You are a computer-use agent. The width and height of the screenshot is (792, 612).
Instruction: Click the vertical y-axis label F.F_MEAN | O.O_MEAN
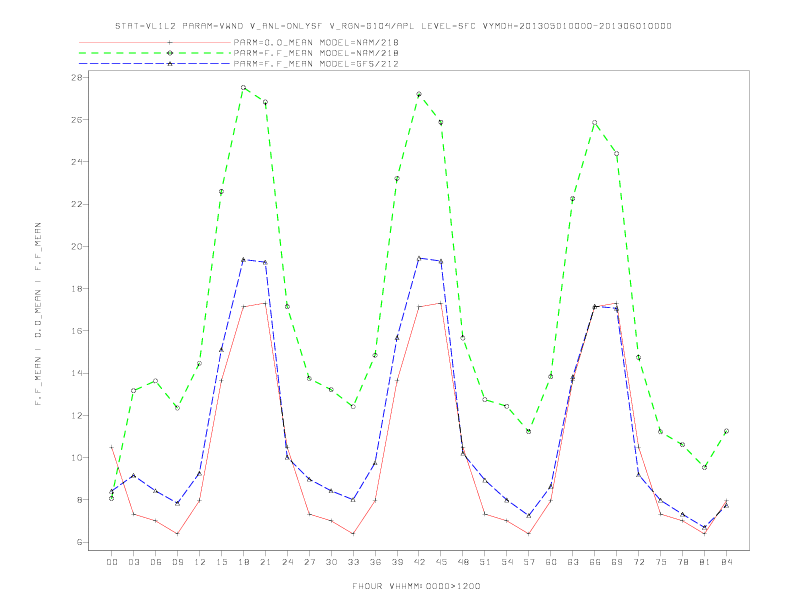point(38,314)
